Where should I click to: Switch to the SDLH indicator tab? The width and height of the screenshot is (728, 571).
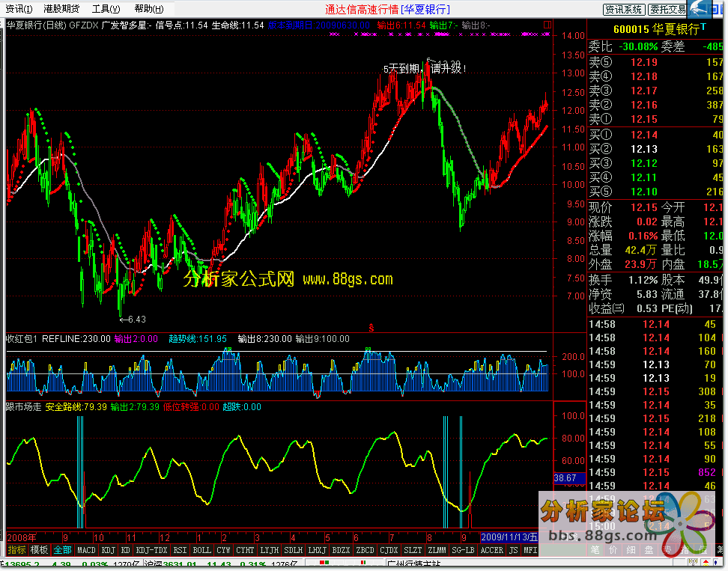click(x=294, y=552)
